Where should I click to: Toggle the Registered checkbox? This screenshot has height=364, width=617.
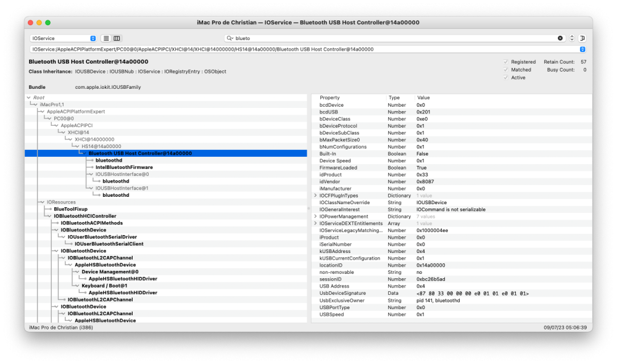[x=506, y=62]
